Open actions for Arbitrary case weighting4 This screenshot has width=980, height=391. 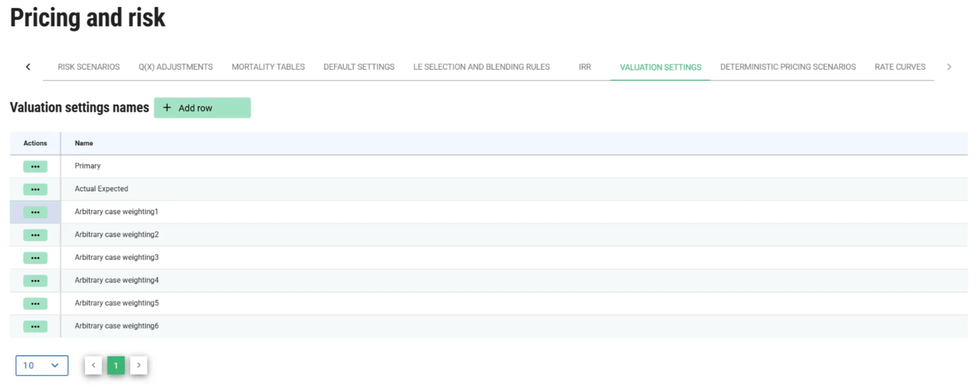pyautogui.click(x=35, y=281)
